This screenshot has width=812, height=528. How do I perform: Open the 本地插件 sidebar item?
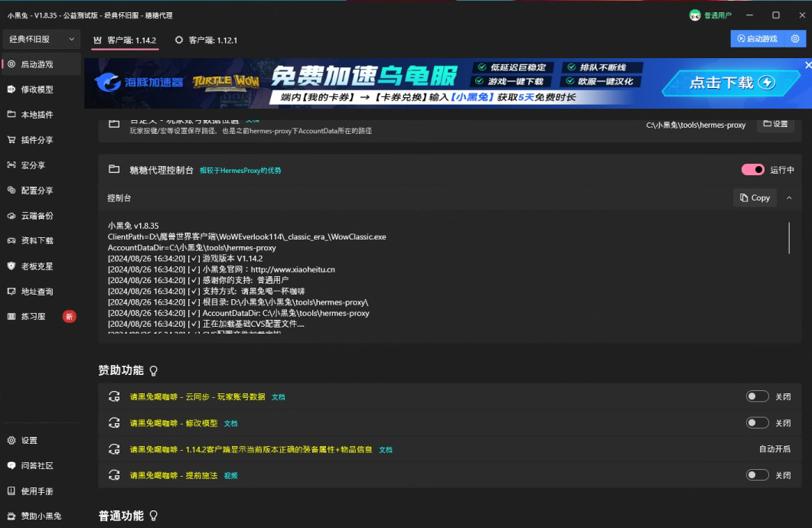point(41,115)
